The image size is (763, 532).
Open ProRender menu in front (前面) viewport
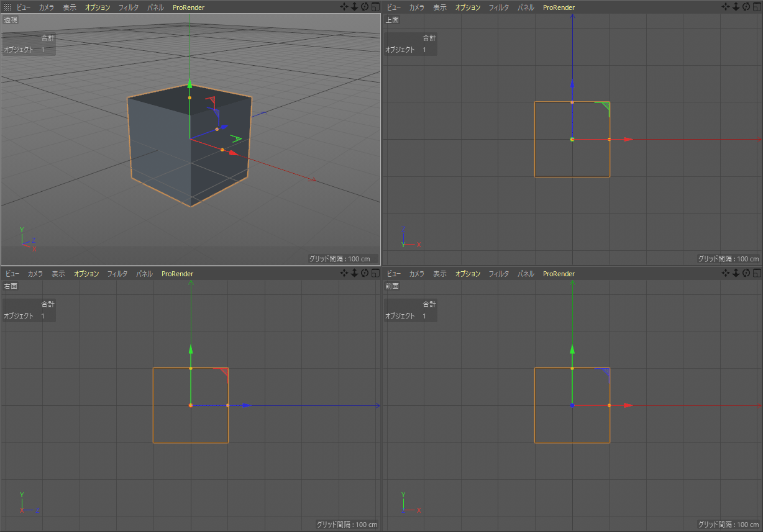coord(559,274)
